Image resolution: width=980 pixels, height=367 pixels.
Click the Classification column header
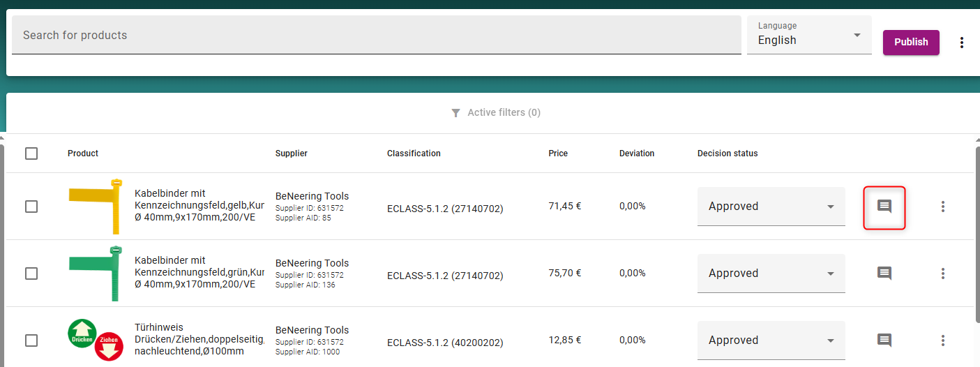click(414, 153)
